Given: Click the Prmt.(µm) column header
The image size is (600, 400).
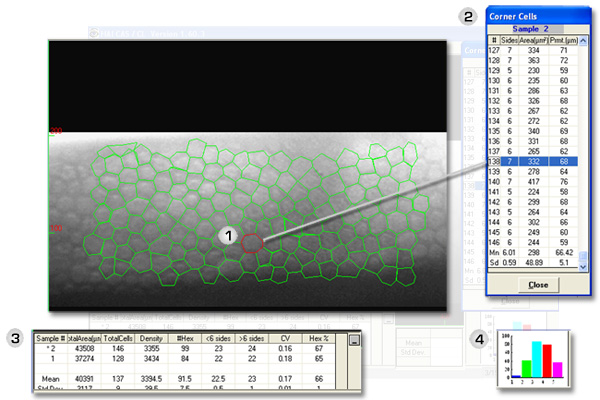Looking at the screenshot, I should (x=564, y=40).
